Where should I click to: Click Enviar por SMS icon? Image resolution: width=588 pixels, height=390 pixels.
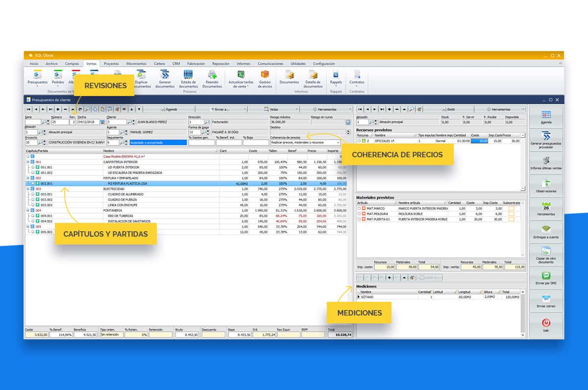pyautogui.click(x=546, y=277)
